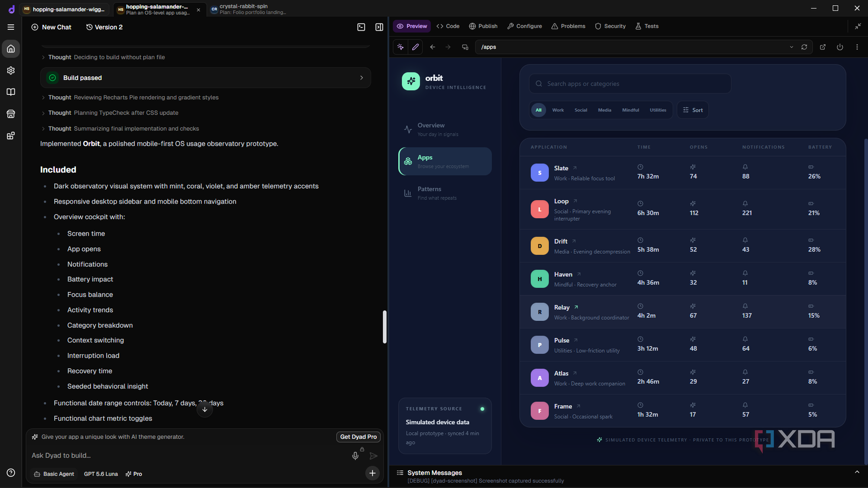Toggle the Pro mode selector
Screen dimensions: 868x488
134,474
